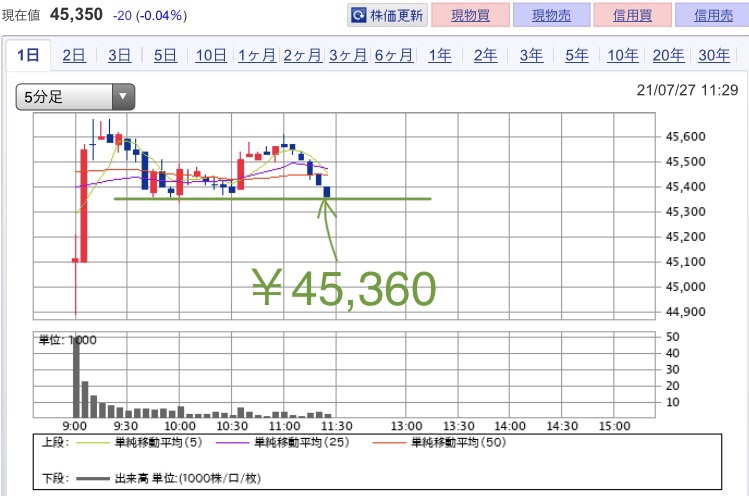749x496 pixels.
Task: Click the 現在値 label
Action: click(x=21, y=16)
